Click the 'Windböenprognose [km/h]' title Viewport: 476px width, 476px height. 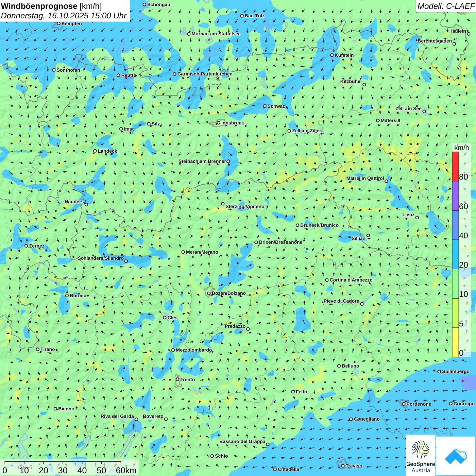(51, 6)
